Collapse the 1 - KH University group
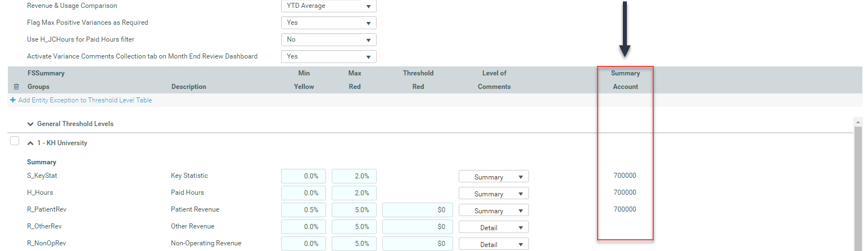868x251 pixels. [x=30, y=144]
